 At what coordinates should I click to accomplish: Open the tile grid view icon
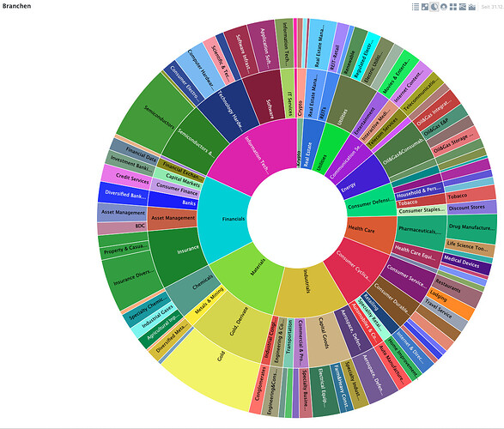[x=453, y=7]
